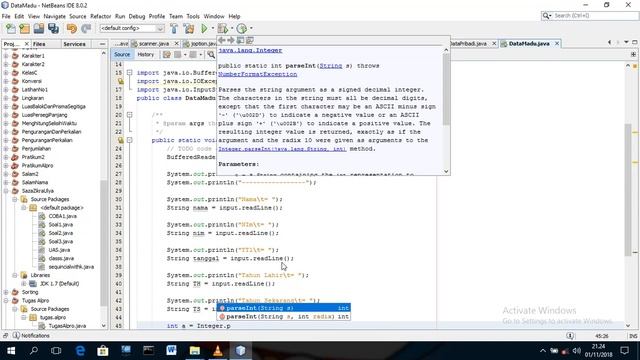Select parseInt(String s) completion item
The height and width of the screenshot is (360, 640).
point(284,308)
